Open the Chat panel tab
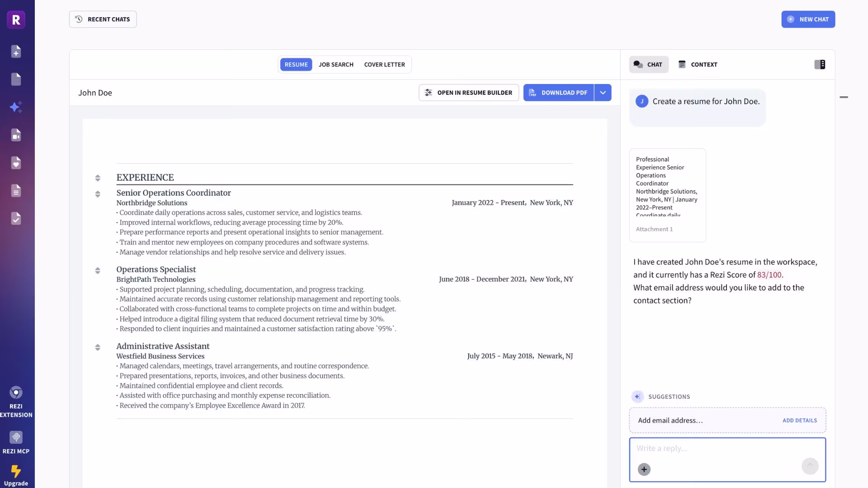 pos(648,65)
